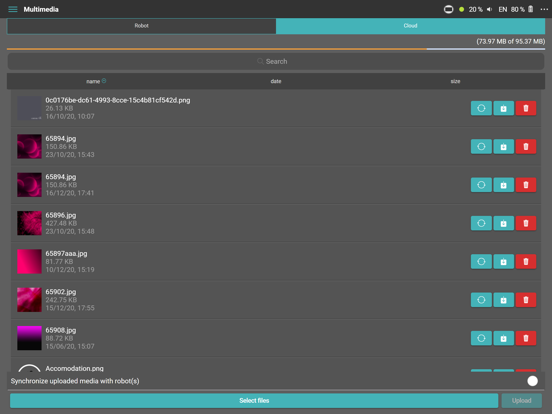Screen dimensions: 552x414
Task: Download the 0c0176be-dc61 png file
Action: [x=503, y=108]
